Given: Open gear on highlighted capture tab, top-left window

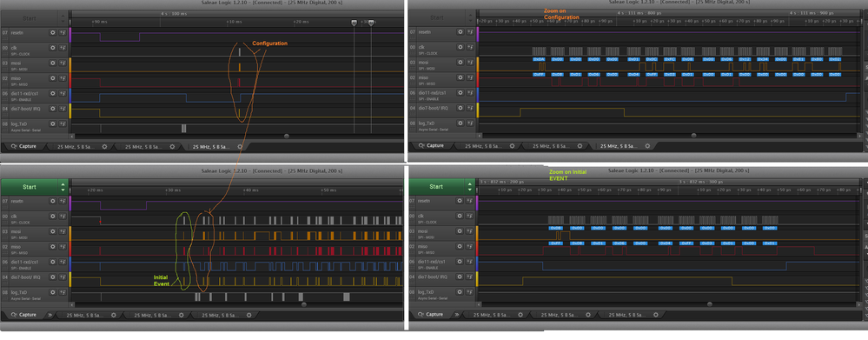Looking at the screenshot, I should 240,147.
